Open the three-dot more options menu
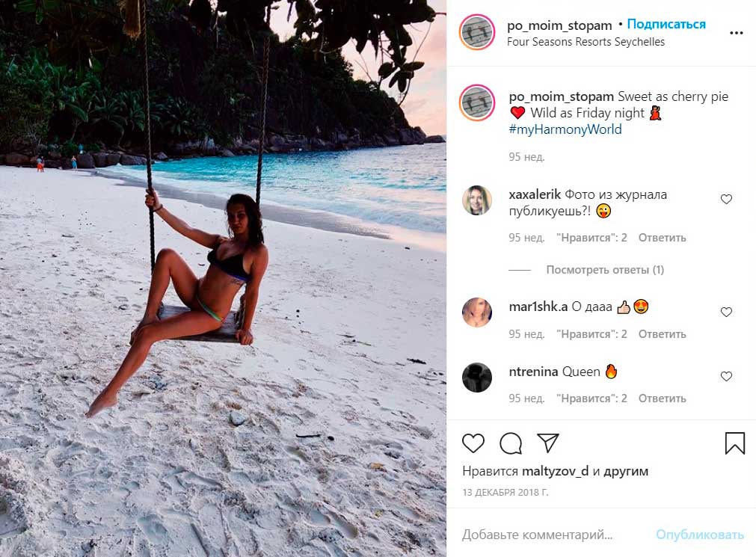Screen dimensions: 756x557 (x=737, y=34)
